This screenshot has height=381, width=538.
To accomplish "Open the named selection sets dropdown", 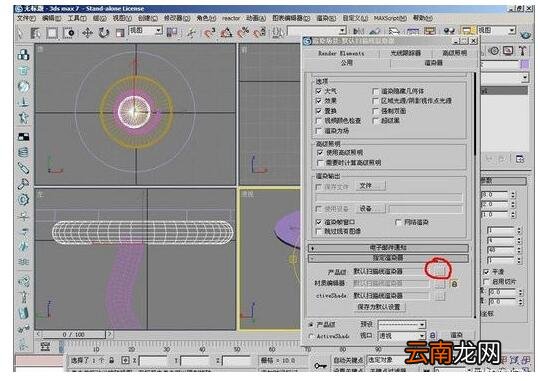I will click(x=317, y=31).
